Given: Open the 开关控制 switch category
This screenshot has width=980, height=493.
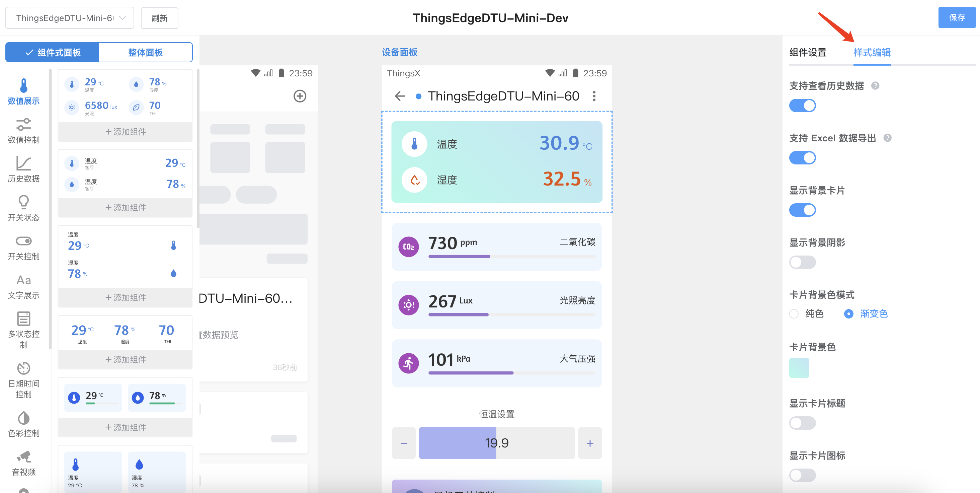Looking at the screenshot, I should click(23, 248).
